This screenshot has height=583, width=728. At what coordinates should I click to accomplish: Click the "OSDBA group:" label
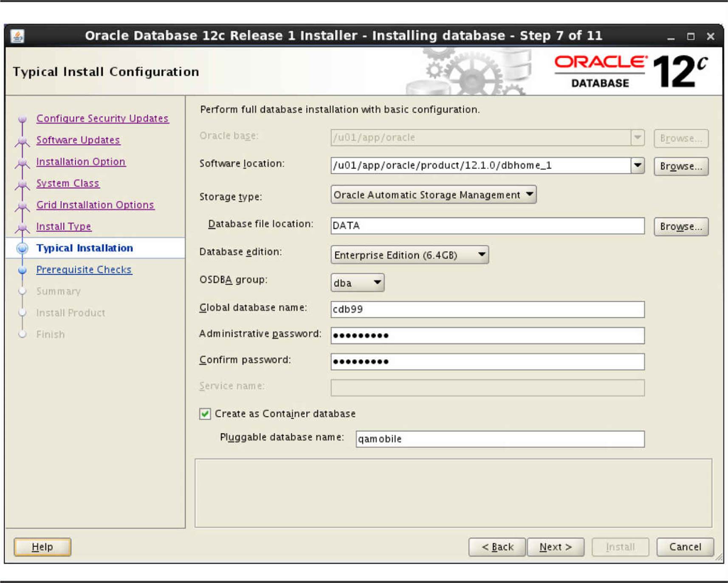[x=233, y=280]
